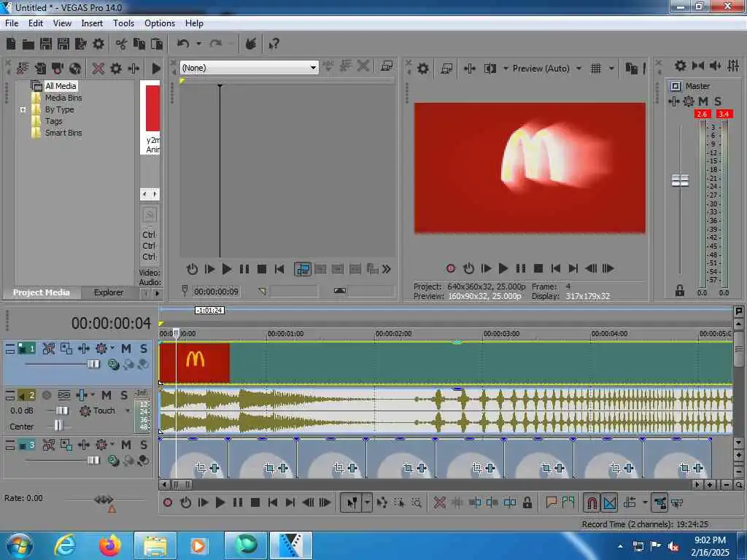This screenshot has height=560, width=747.
Task: Redo using the toolbar redo arrow
Action: click(216, 44)
